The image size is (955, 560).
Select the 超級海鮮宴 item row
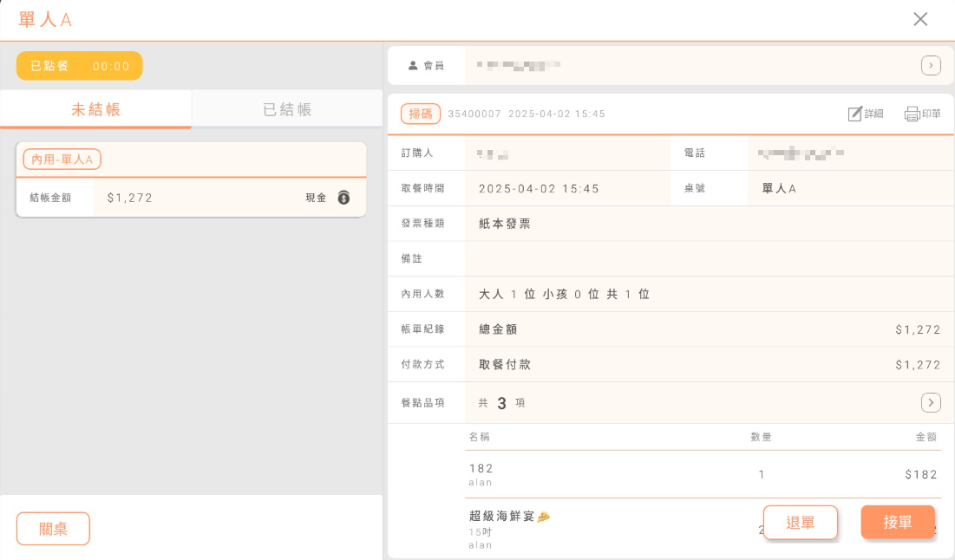(x=607, y=529)
